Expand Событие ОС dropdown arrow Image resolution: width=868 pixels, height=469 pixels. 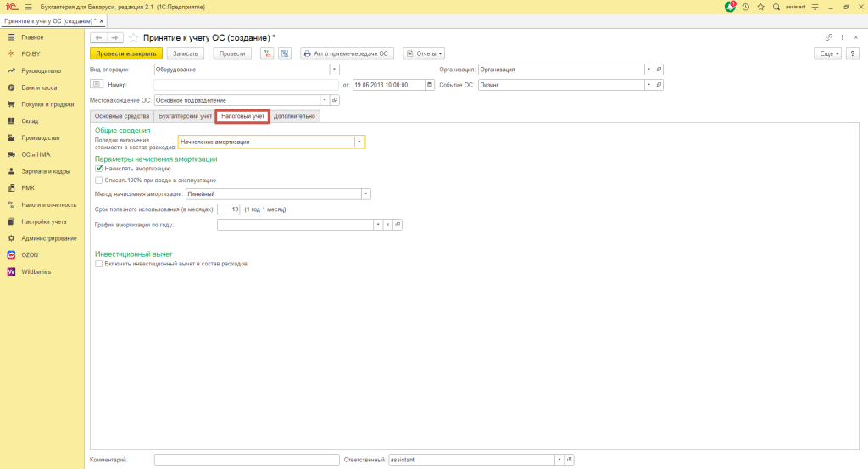[x=648, y=85]
